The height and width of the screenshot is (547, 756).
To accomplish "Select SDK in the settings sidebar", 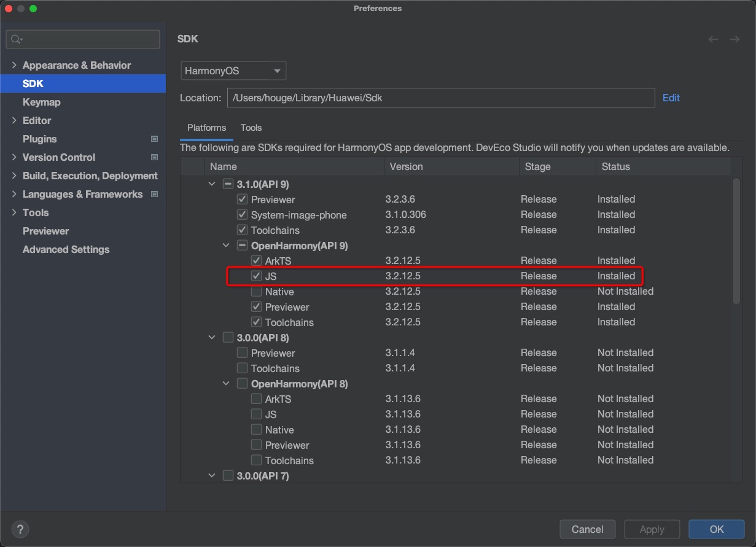I will [83, 83].
